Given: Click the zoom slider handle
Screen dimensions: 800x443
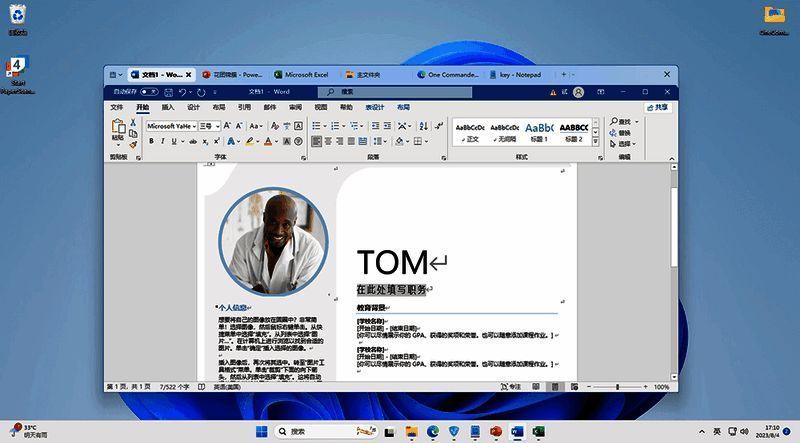Looking at the screenshot, I should pos(617,387).
